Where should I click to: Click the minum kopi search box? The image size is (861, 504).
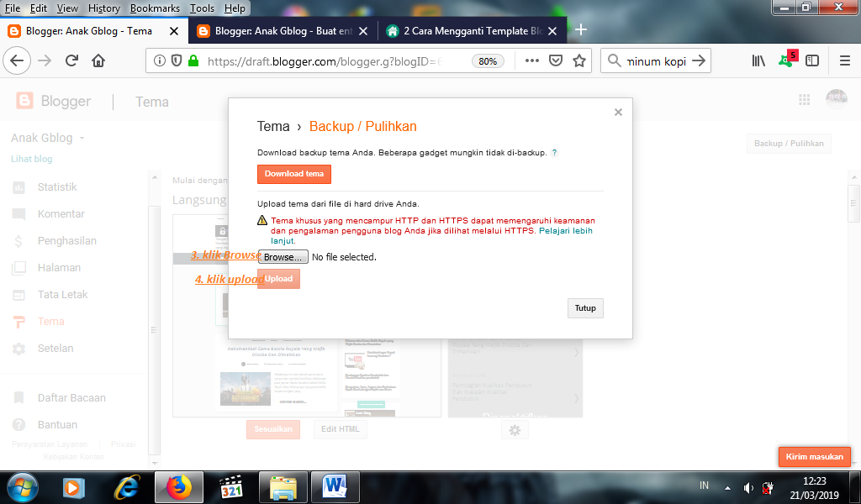click(658, 61)
